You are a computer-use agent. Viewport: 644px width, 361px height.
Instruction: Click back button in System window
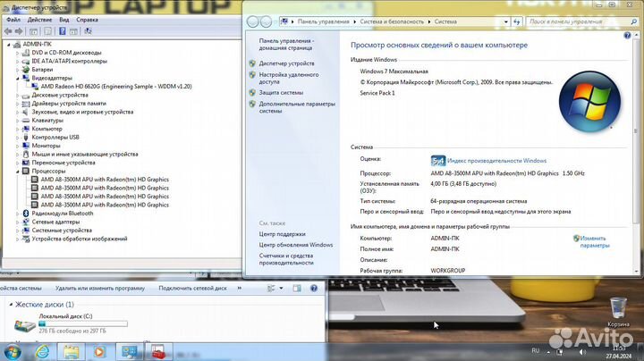click(x=253, y=21)
